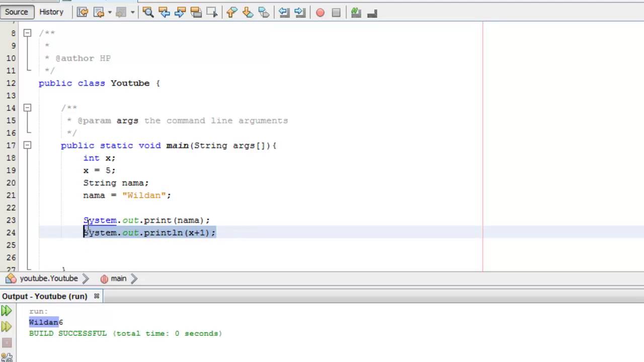The image size is (644, 362).
Task: Click the greyed-out Forward navigation icon
Action: [x=121, y=12]
